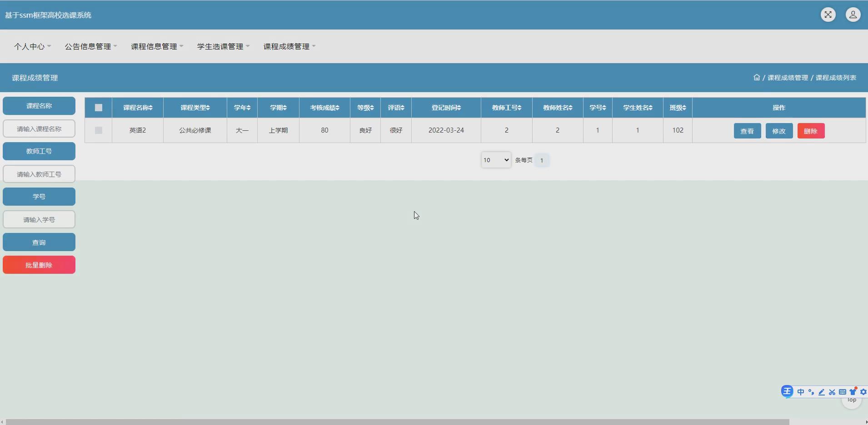868x425 pixels.
Task: Expand the 公告信息管理 menu
Action: coord(91,46)
